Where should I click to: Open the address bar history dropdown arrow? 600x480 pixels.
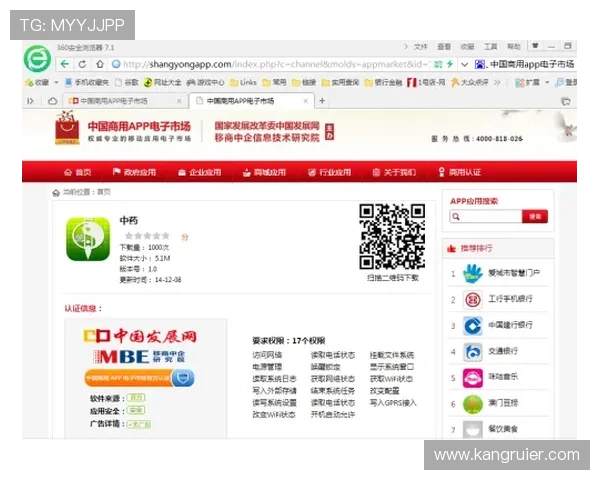click(464, 64)
